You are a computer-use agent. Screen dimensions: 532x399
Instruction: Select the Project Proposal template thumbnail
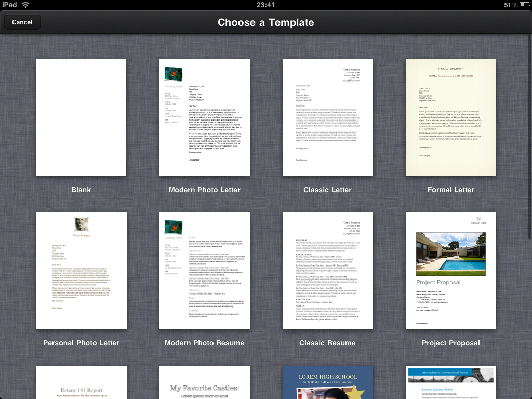pos(450,271)
